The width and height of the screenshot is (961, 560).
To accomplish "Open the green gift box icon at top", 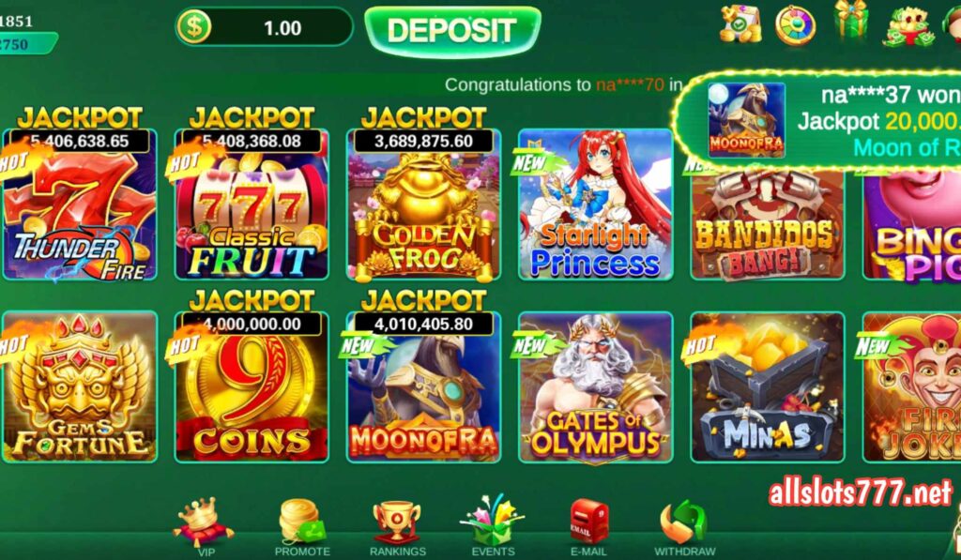I will coord(851,21).
